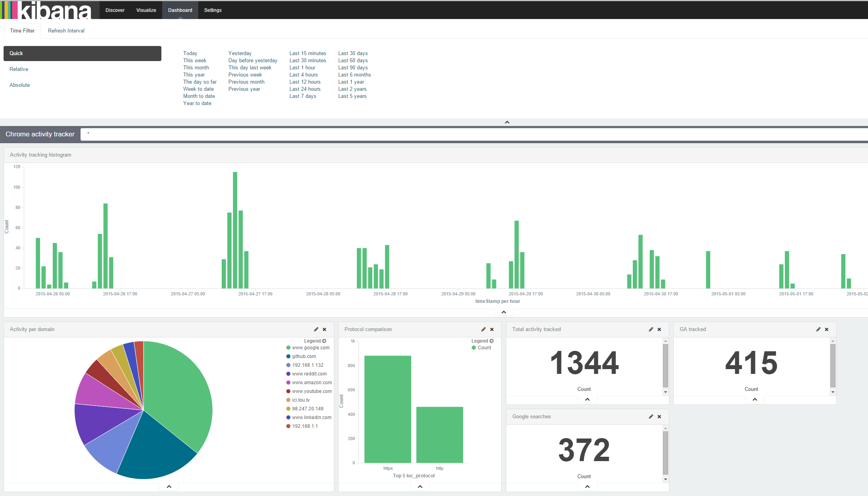
Task: Switch to Refresh Interval tab
Action: [x=66, y=31]
